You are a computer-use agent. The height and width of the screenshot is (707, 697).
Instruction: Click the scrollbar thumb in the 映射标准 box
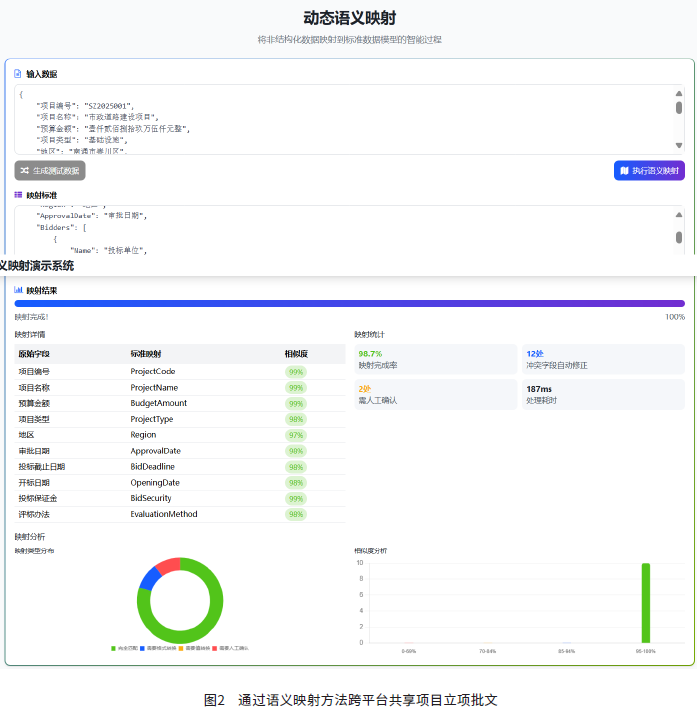pos(679,237)
